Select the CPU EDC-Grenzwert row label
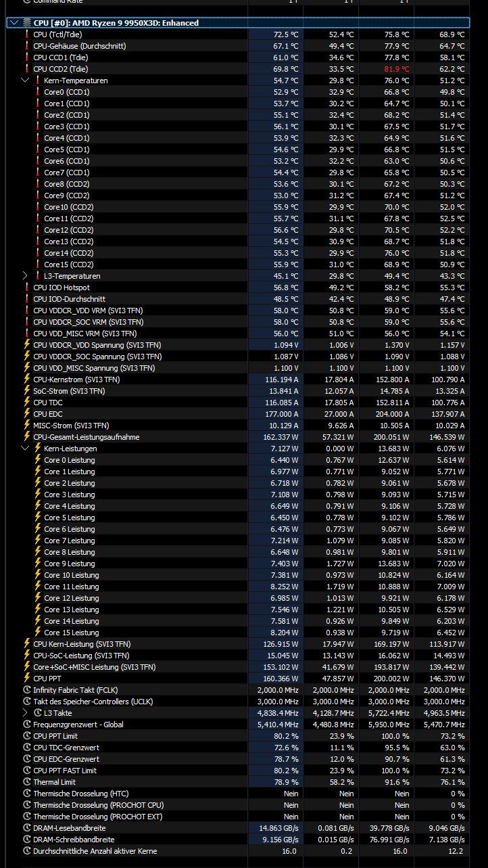Screen dimensions: 488x868 pyautogui.click(x=66, y=759)
